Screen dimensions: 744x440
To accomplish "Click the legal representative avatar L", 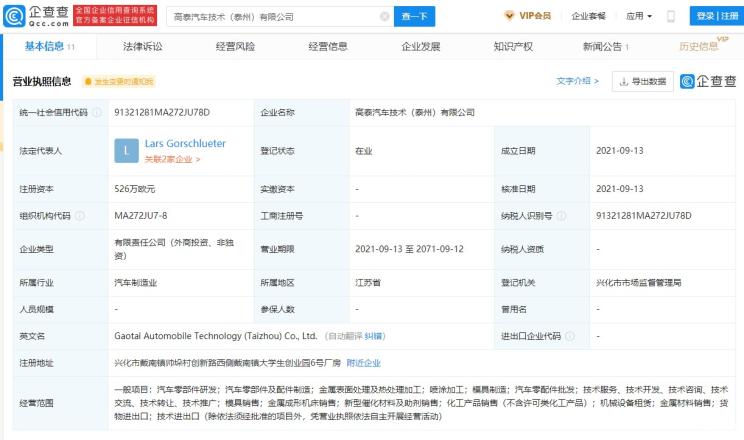I will pos(126,151).
